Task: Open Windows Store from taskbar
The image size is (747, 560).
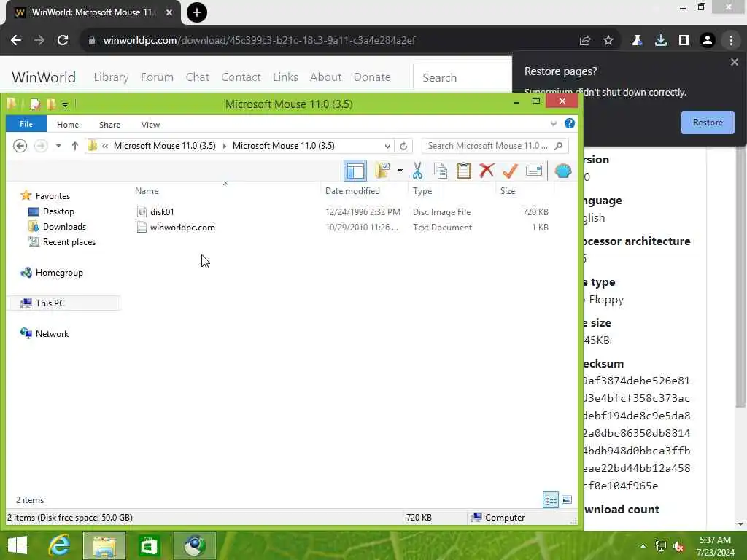Action: pos(149,545)
